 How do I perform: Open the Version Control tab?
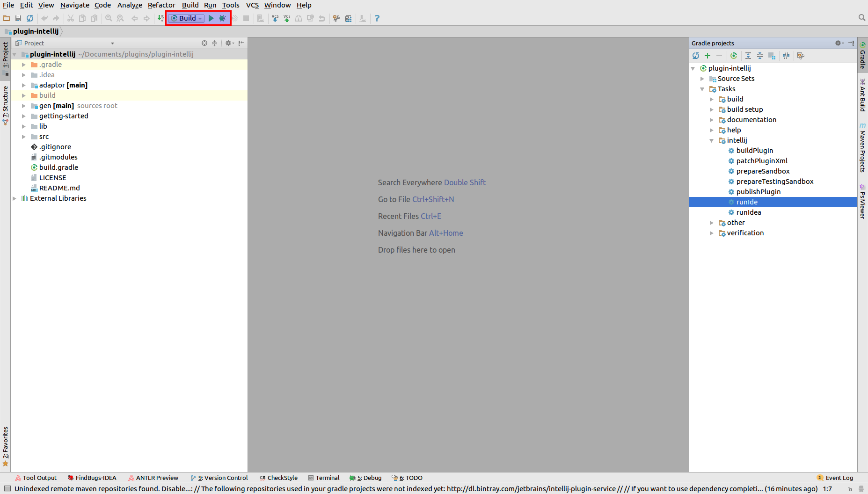[219, 478]
